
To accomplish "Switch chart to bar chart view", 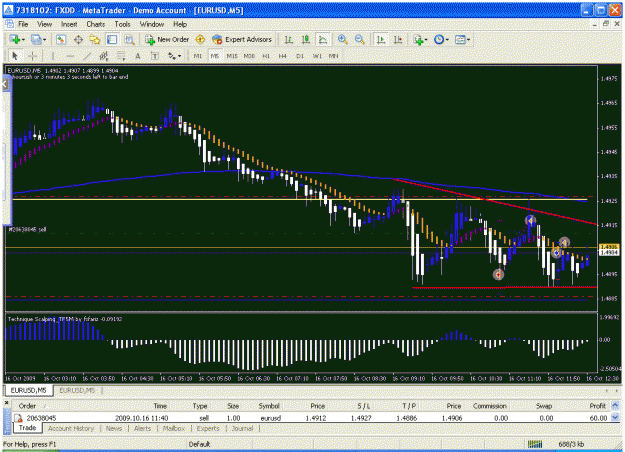I will point(288,39).
